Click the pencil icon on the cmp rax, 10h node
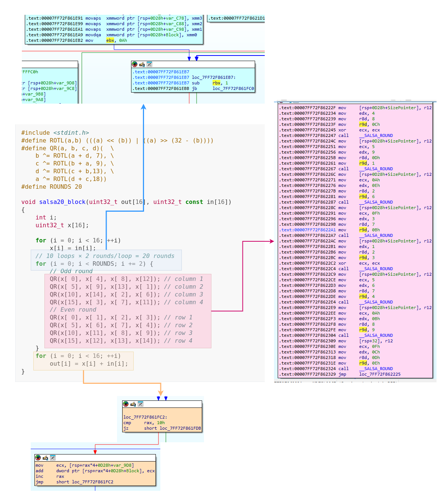 coord(133,404)
